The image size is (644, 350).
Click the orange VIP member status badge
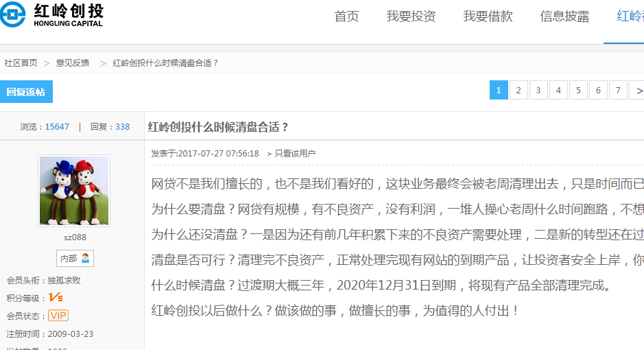(58, 316)
